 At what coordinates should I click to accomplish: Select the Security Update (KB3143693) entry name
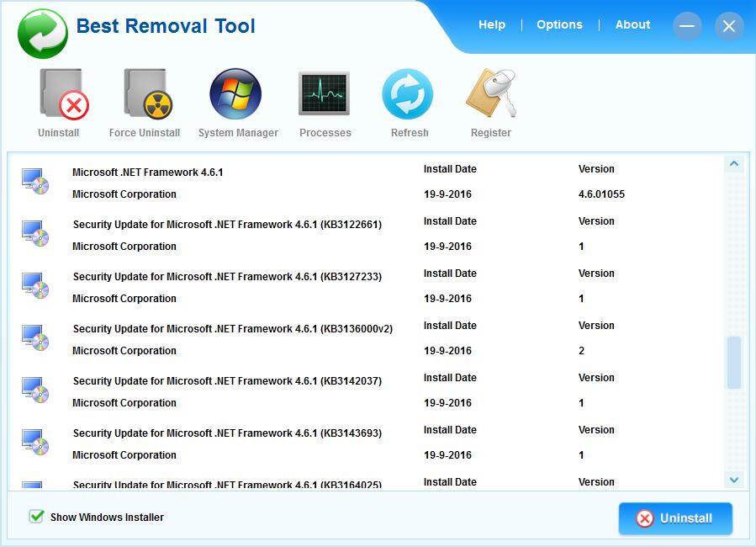coord(227,433)
